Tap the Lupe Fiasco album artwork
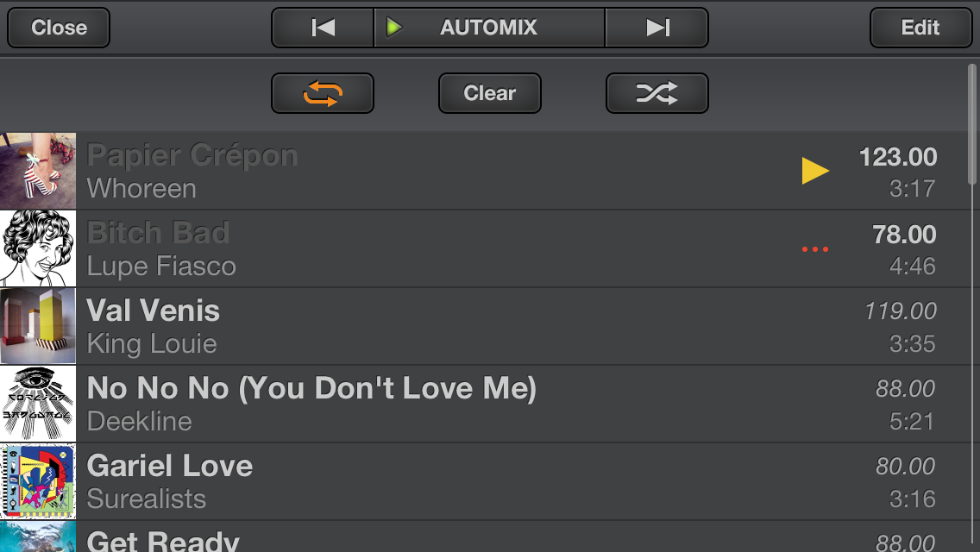Image resolution: width=980 pixels, height=552 pixels. pos(38,248)
